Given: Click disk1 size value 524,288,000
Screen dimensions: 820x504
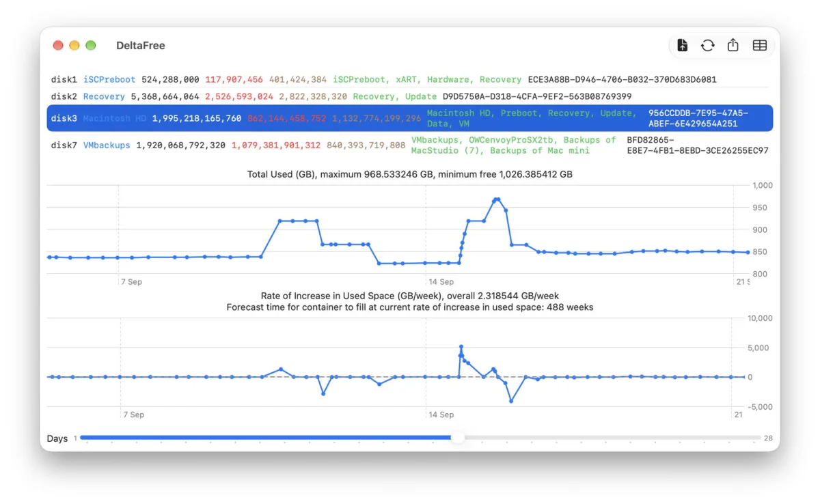Looking at the screenshot, I should (170, 80).
